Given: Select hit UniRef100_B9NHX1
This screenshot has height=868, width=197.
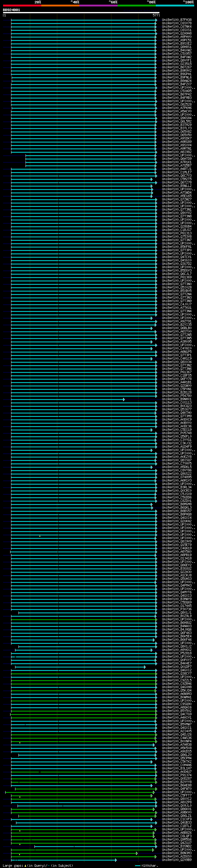Looking at the screenshot, I should click(x=177, y=399).
